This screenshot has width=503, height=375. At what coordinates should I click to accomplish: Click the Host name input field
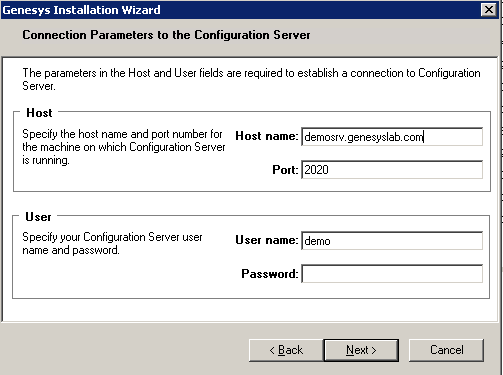pyautogui.click(x=392, y=137)
